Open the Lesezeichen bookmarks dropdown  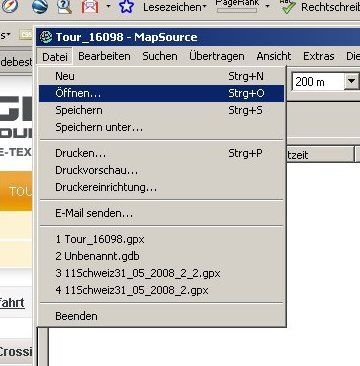(x=175, y=7)
